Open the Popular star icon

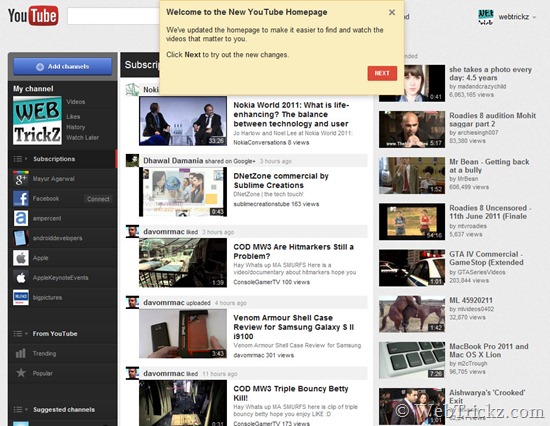click(21, 373)
